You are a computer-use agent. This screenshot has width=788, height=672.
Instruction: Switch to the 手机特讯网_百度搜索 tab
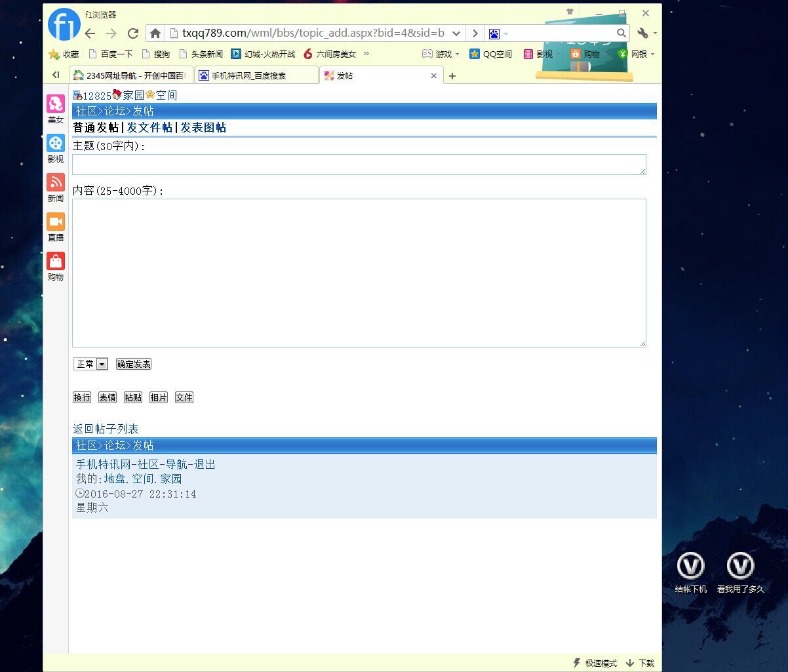256,75
